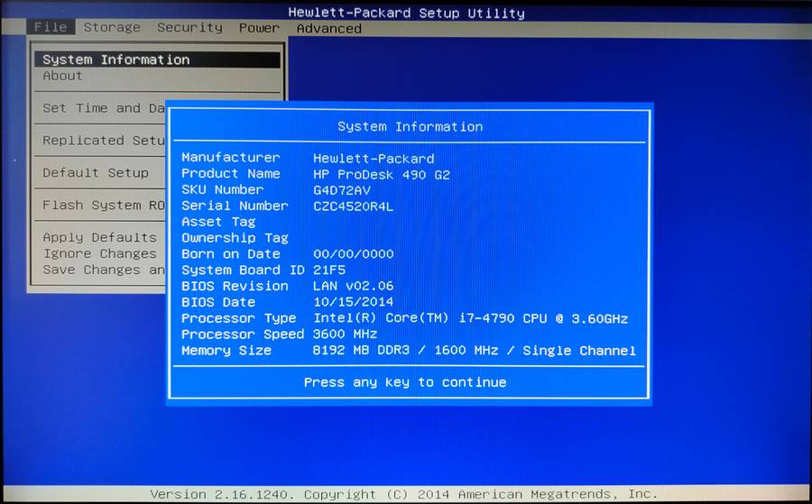Screen dimensions: 812x504
Task: Open the File menu
Action: 51,28
